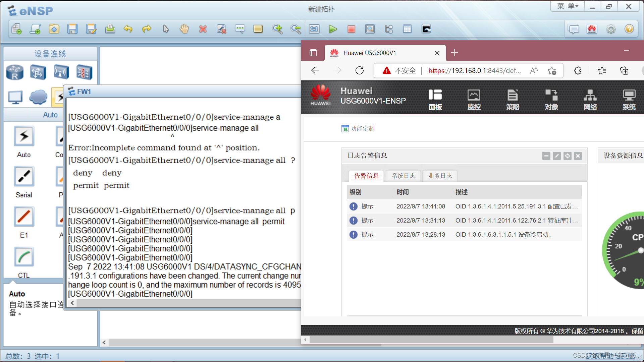
Task: Click the browser page horizontal scrollbar
Action: [x=431, y=340]
